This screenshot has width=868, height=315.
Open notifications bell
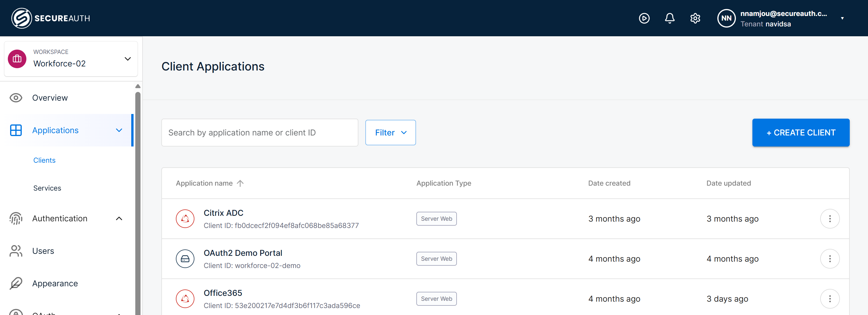[670, 18]
